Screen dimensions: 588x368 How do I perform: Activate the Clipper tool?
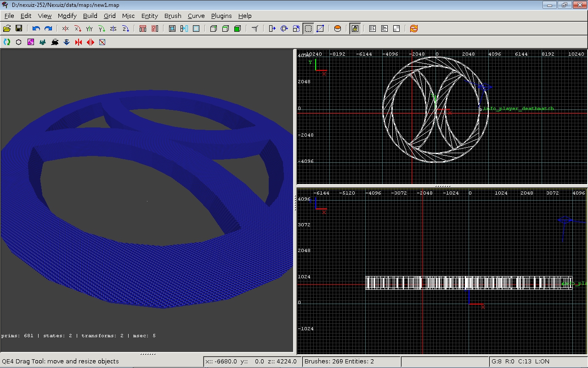pyautogui.click(x=320, y=29)
